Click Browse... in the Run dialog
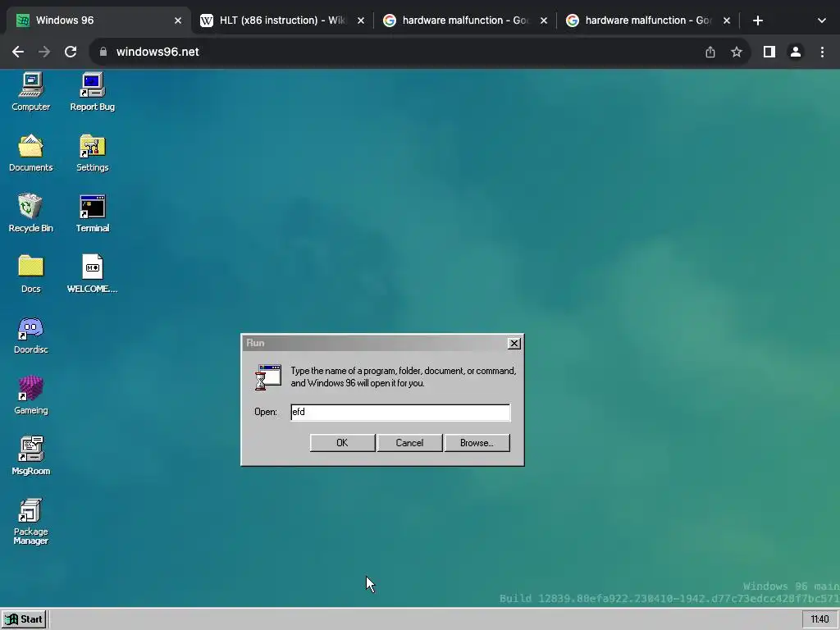The width and height of the screenshot is (840, 630). coord(477,443)
